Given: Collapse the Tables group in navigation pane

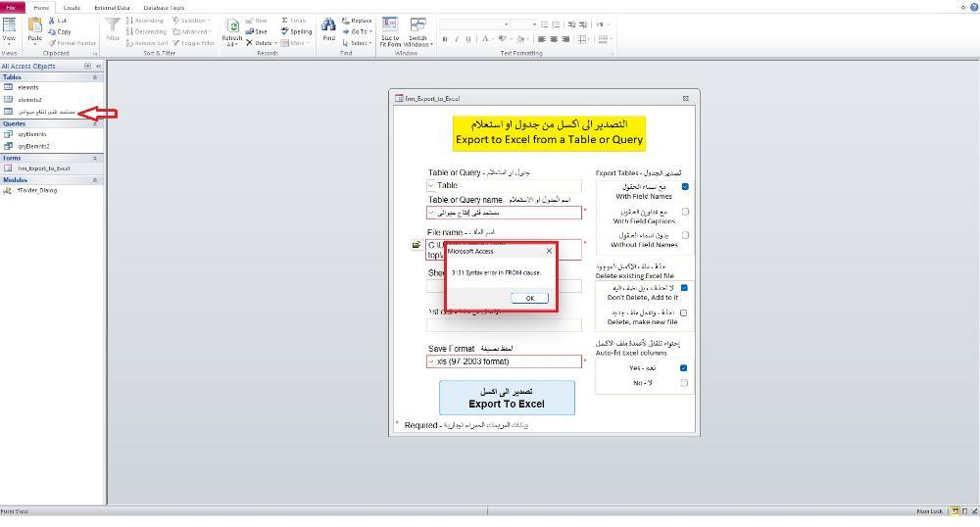Looking at the screenshot, I should point(95,77).
